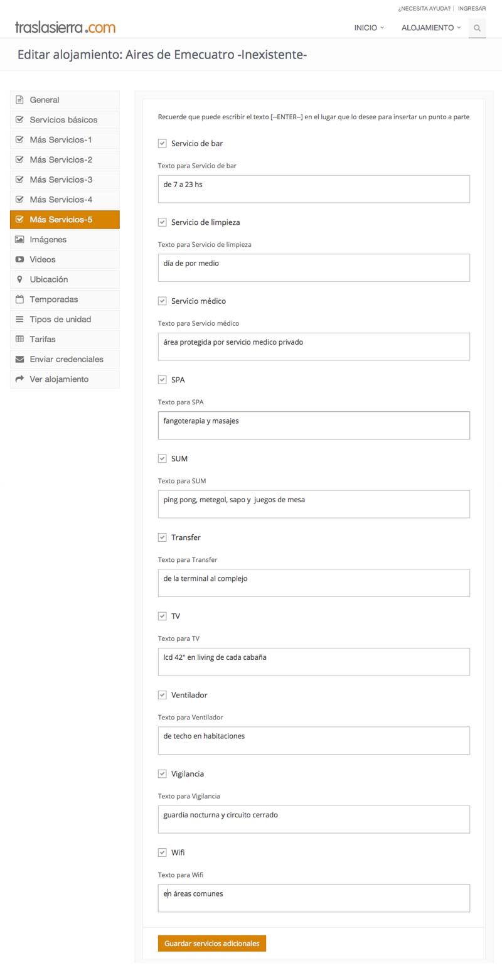Screen dimensions: 502x980
Task: Click the share arrow icon beside Ver alojamiento
Action: tap(19, 379)
